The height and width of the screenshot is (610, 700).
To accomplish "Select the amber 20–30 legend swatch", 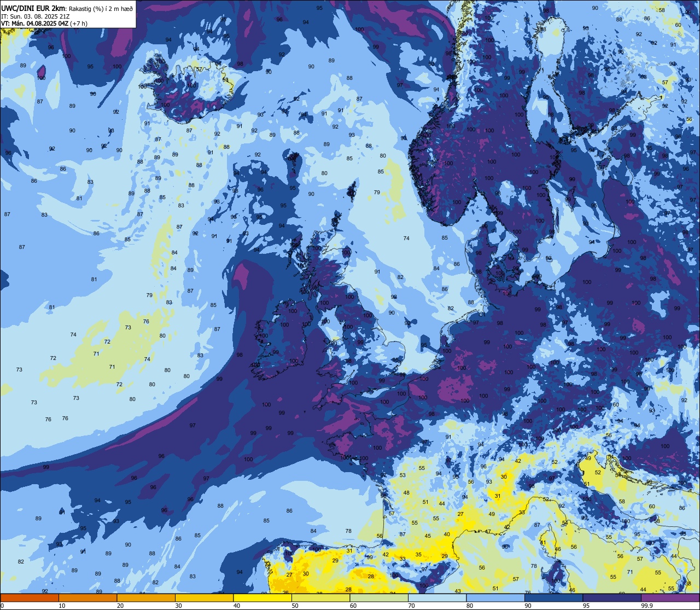I will tap(146, 597).
